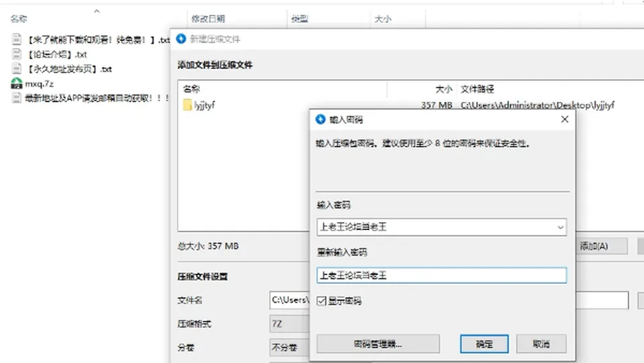Click the 总大小: 357 MB label

click(208, 246)
